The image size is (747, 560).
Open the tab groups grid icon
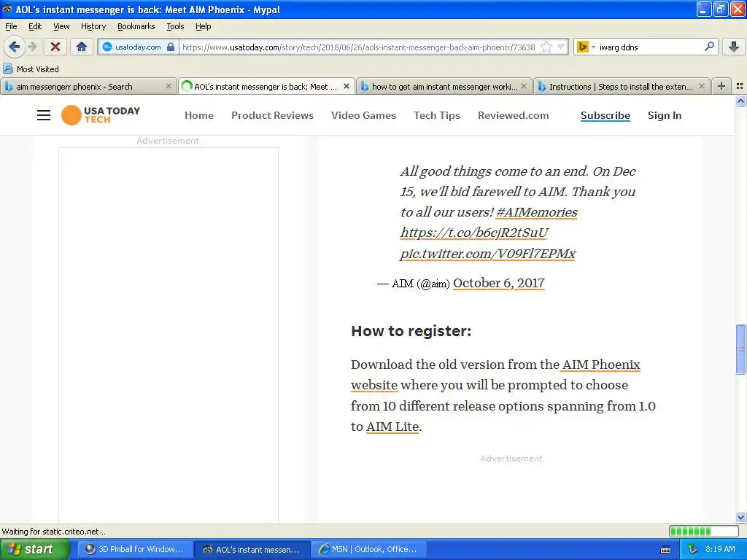click(x=740, y=86)
